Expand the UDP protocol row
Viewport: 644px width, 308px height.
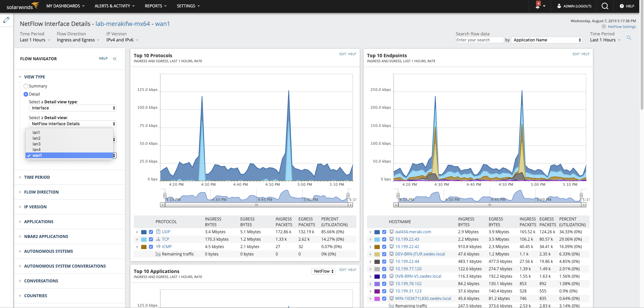pos(137,232)
